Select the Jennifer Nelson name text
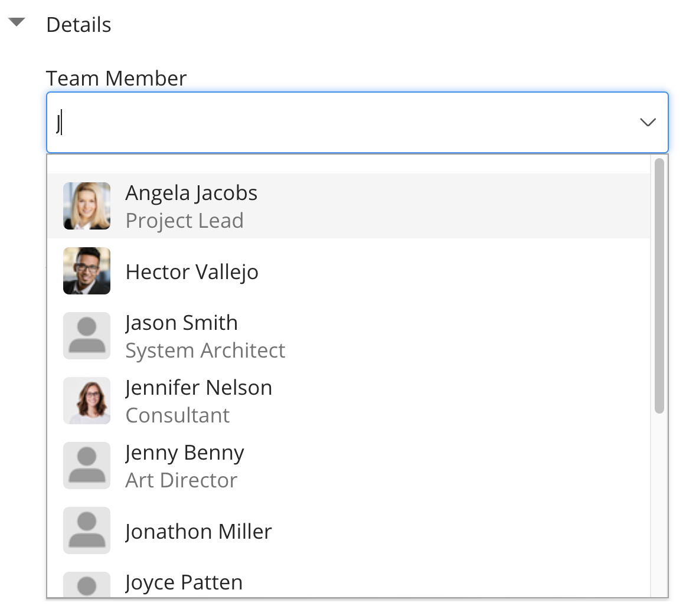Screen dimensions: 686x616 198,388
